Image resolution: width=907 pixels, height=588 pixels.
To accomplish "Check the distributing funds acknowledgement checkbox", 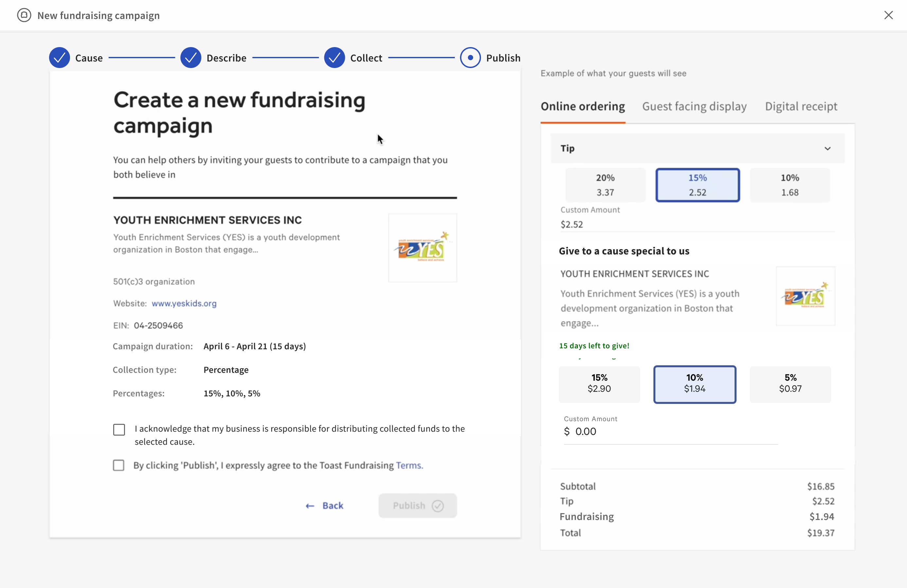I will point(119,430).
